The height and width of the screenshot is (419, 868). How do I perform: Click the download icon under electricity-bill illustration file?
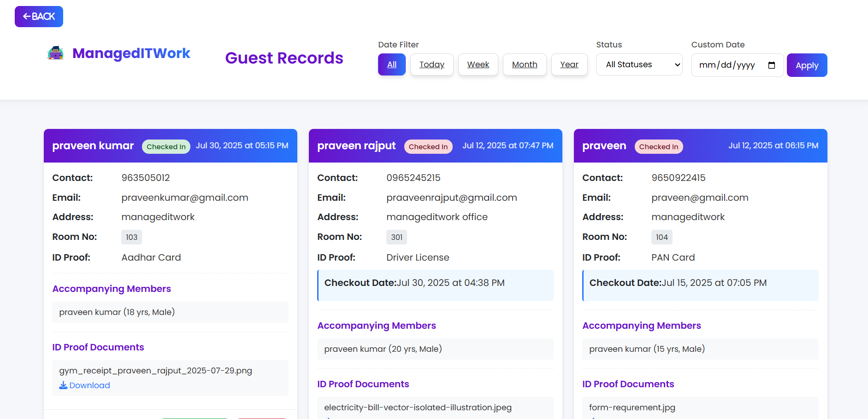point(328,418)
